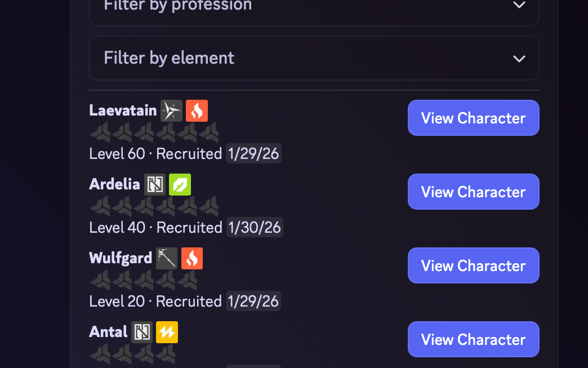Open the Filter by element dropdown

pos(314,58)
